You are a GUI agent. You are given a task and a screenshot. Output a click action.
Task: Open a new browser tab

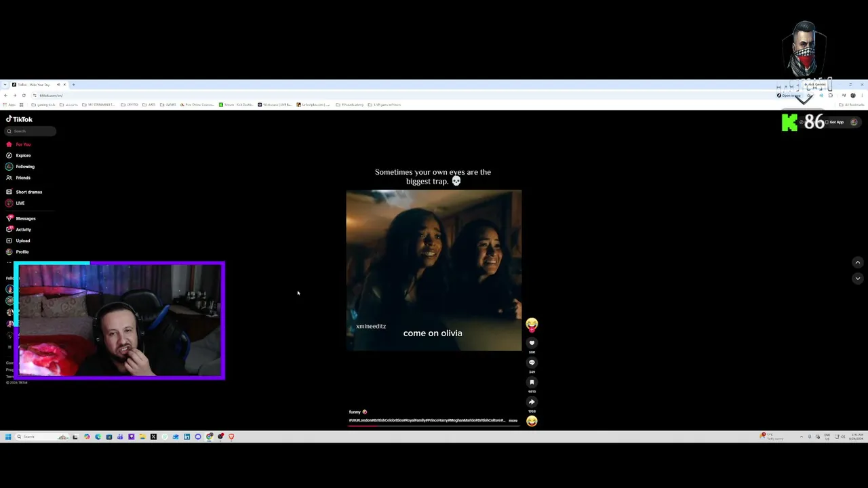(x=74, y=85)
